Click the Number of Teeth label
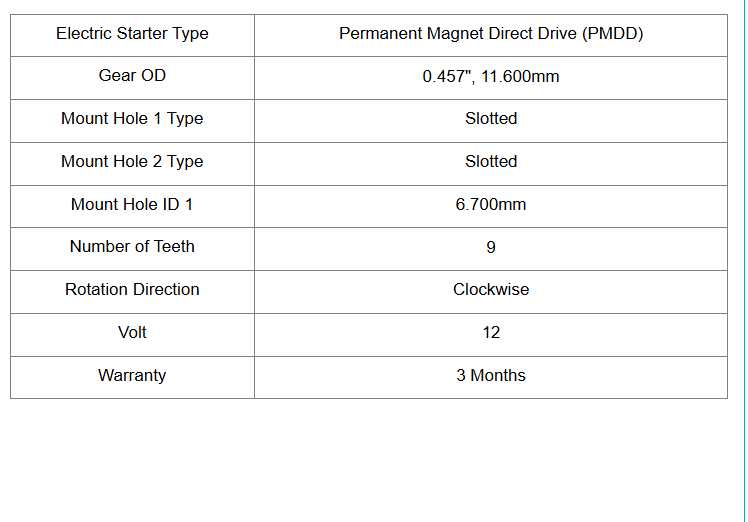Viewport: 748px width, 522px height. pos(132,247)
